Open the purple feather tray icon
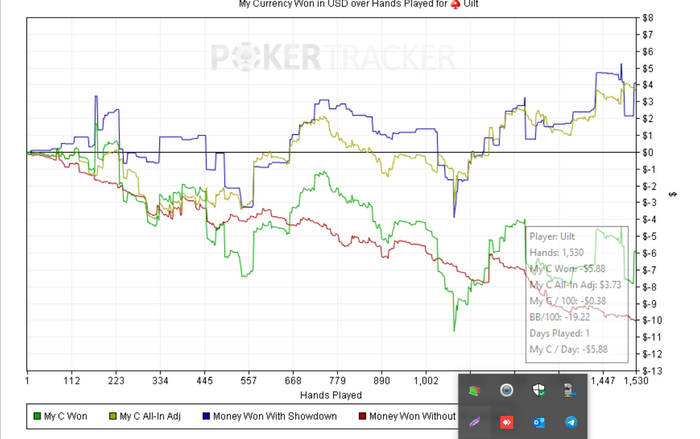The image size is (700, 439). coord(474,422)
